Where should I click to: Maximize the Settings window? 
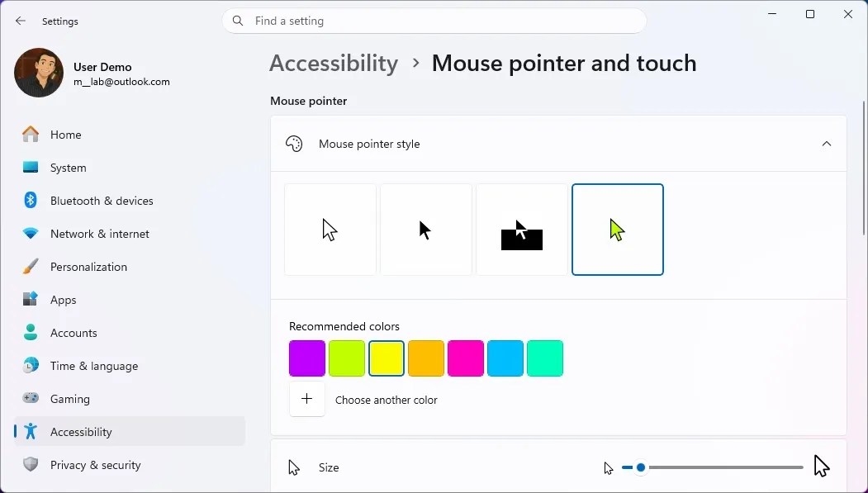pyautogui.click(x=810, y=14)
